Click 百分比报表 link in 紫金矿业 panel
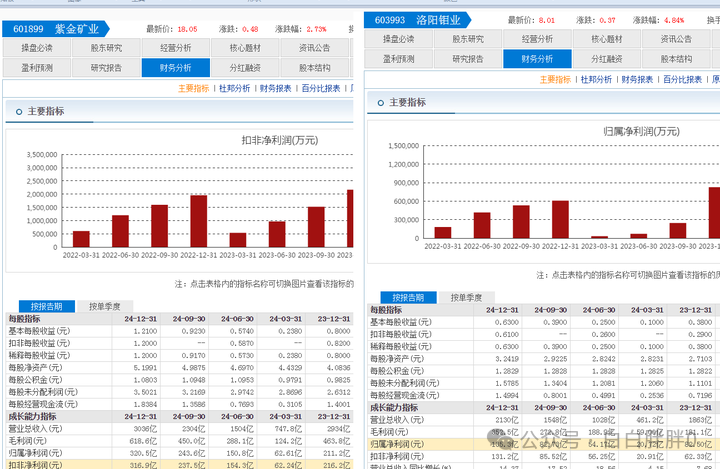This screenshot has width=720, height=469. pos(321,88)
